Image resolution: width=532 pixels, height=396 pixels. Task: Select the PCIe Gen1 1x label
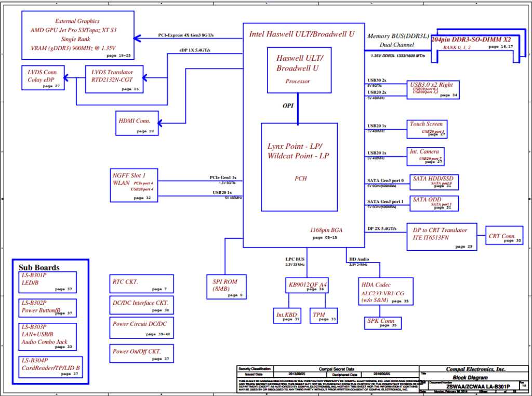pyautogui.click(x=223, y=177)
